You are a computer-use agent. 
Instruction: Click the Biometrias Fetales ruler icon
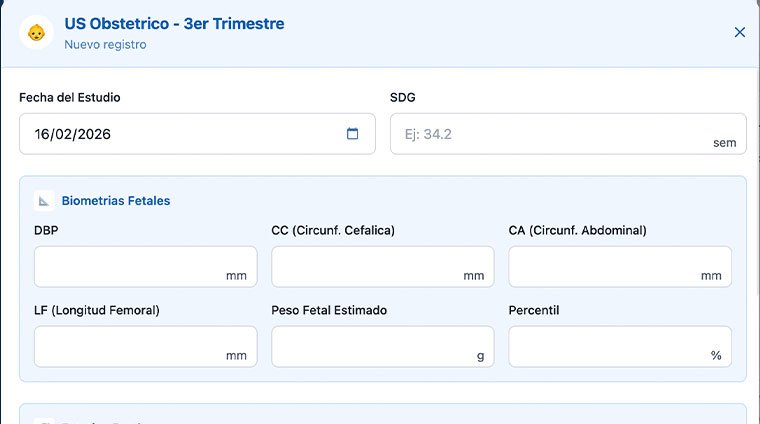(44, 201)
